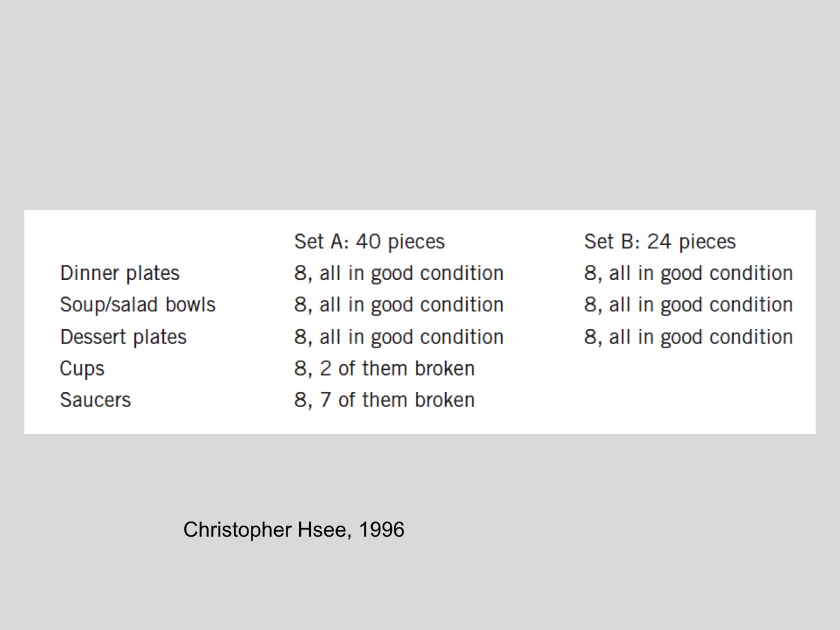Viewport: 840px width, 630px height.
Task: Click the number "40" in Set A header
Action: (368, 242)
